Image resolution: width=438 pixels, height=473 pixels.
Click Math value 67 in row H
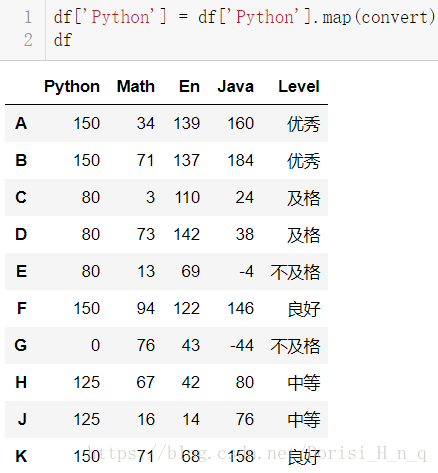(146, 382)
